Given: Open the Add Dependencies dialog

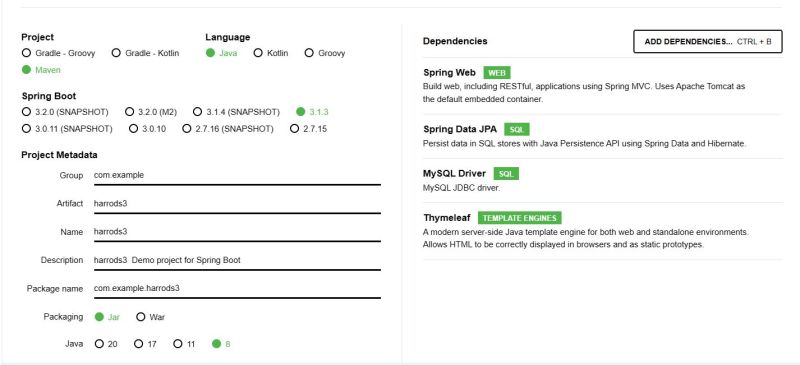Looking at the screenshot, I should (x=708, y=41).
